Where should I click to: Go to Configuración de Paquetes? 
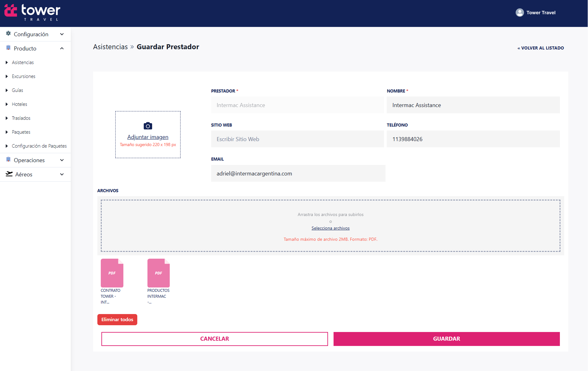[x=39, y=146]
